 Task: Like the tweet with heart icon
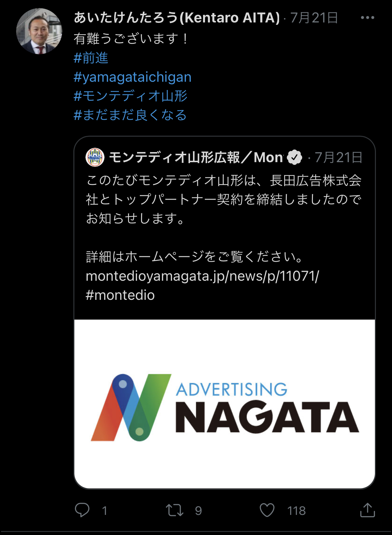click(x=267, y=510)
